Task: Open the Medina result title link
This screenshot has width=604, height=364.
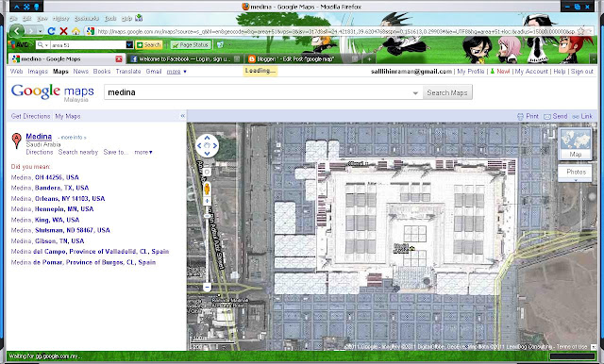Action: pyautogui.click(x=39, y=136)
